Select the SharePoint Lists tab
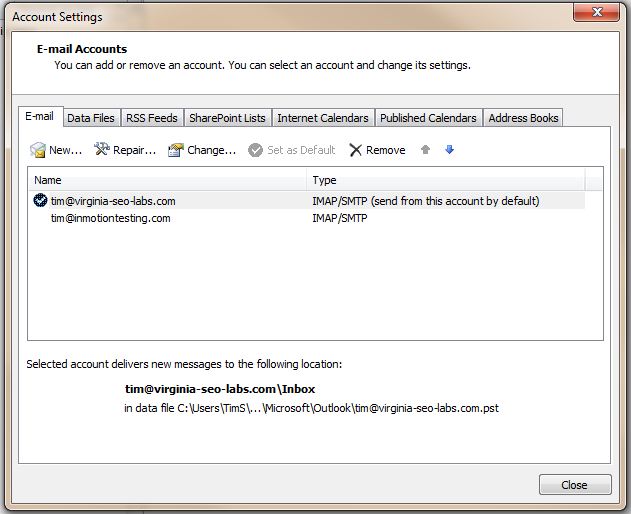The width and height of the screenshot is (631, 514). point(227,118)
